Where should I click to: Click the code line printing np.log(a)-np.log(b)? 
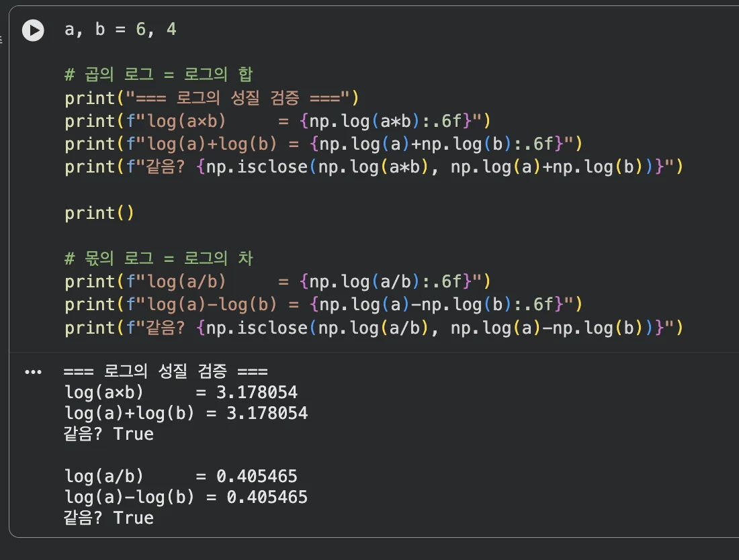click(323, 304)
